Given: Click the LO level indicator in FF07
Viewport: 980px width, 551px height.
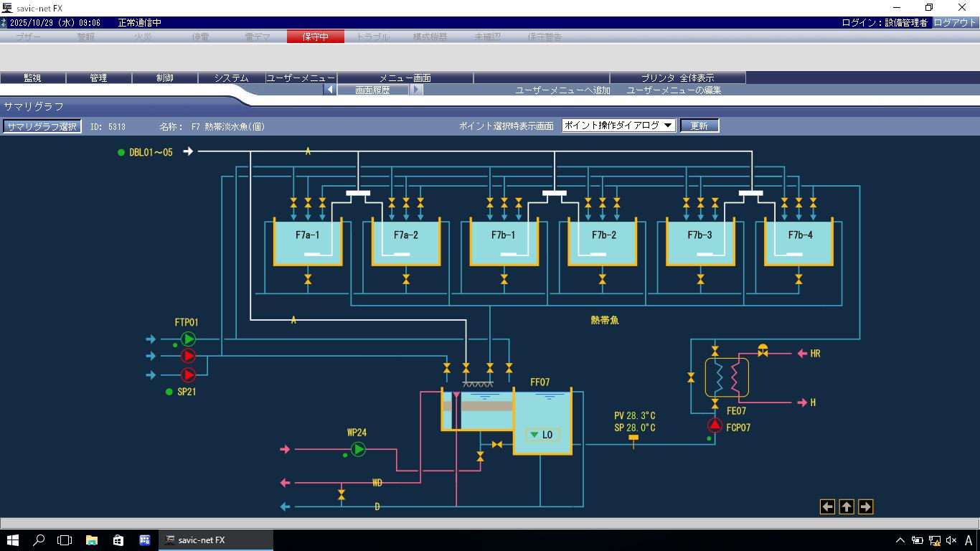Looking at the screenshot, I should click(x=542, y=435).
